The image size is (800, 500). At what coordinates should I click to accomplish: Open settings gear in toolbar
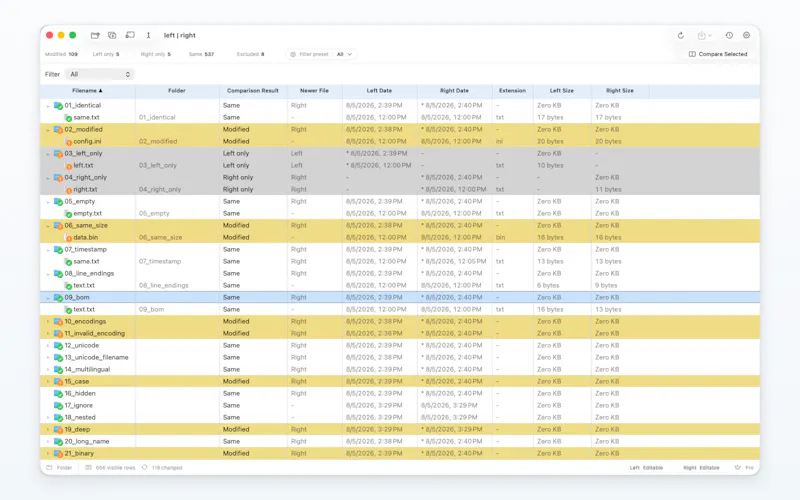(746, 35)
